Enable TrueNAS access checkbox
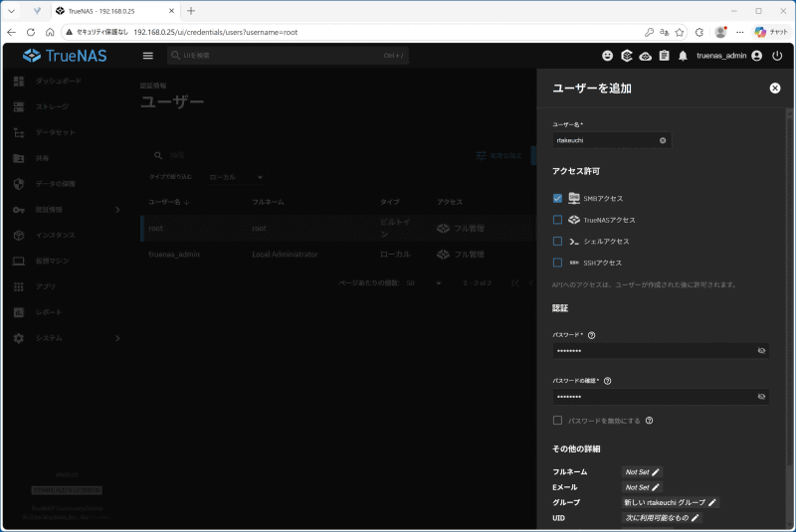This screenshot has height=532, width=796. pos(557,220)
